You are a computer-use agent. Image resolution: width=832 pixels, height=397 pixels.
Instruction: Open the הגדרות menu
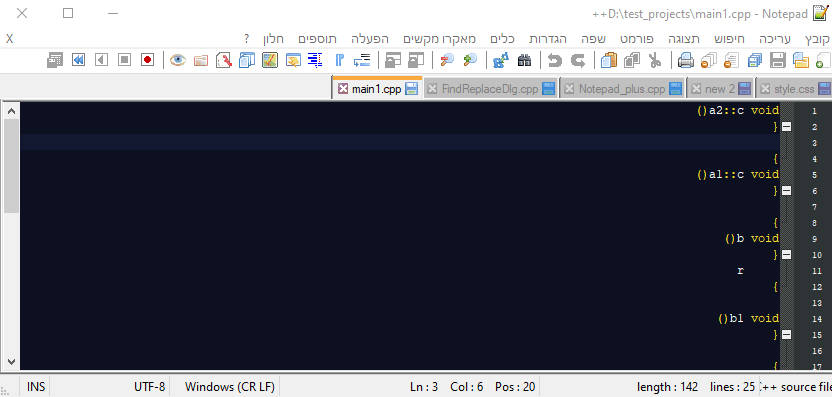point(548,39)
